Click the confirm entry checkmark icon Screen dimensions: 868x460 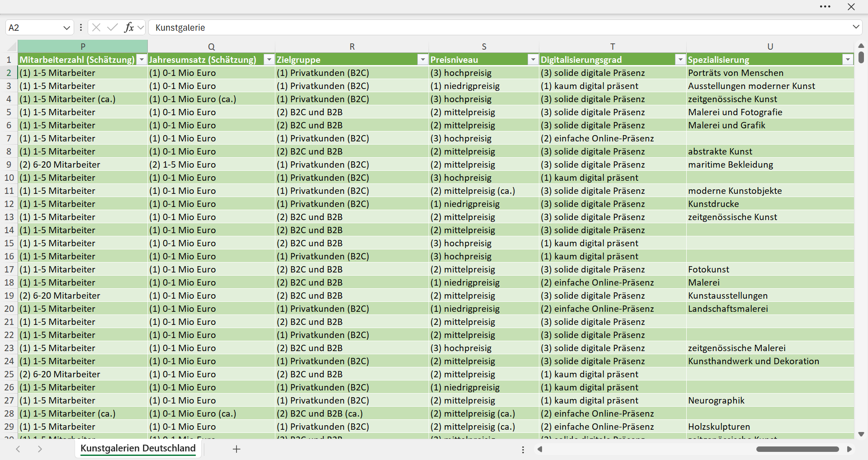pos(113,28)
